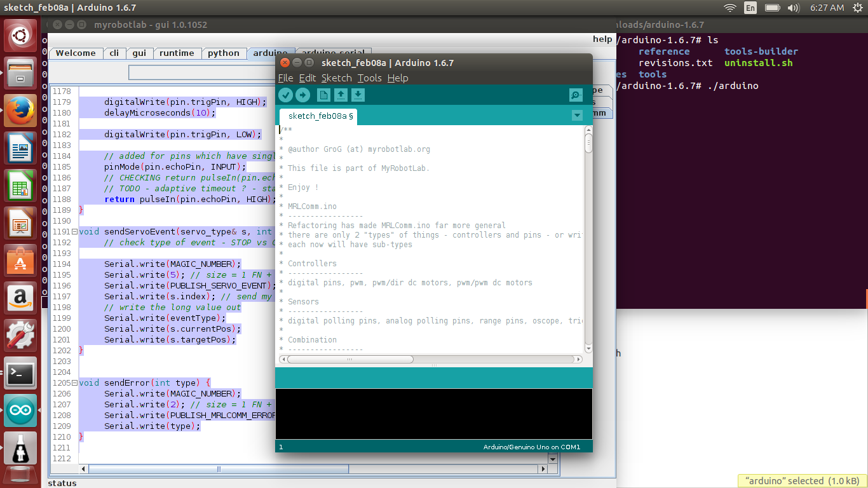The width and height of the screenshot is (868, 488).
Task: Open the sound volume indicator
Action: click(794, 8)
